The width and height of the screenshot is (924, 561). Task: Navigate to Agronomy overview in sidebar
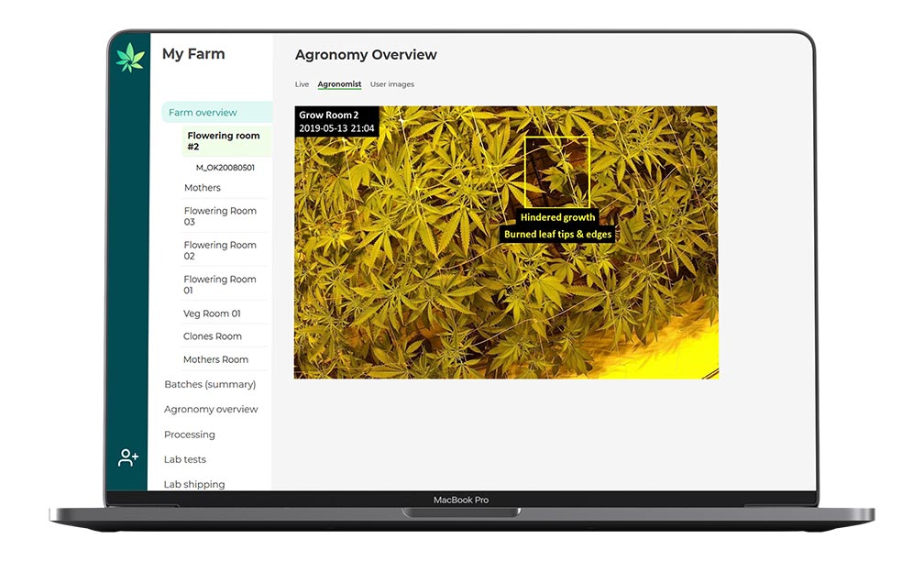point(211,409)
